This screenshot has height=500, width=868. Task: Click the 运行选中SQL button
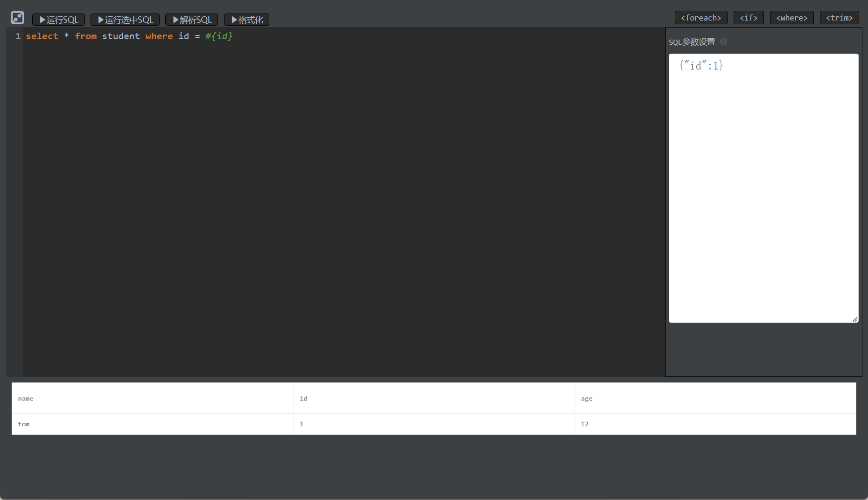click(125, 20)
